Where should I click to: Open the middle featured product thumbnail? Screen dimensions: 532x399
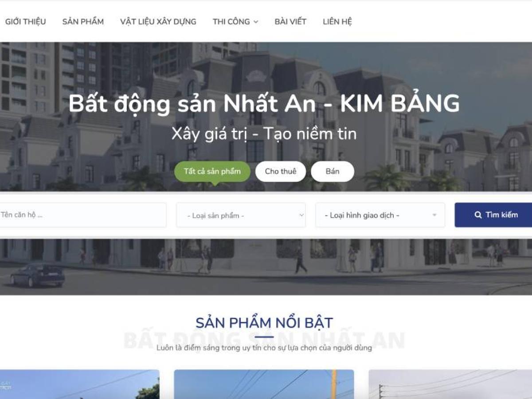point(264,384)
